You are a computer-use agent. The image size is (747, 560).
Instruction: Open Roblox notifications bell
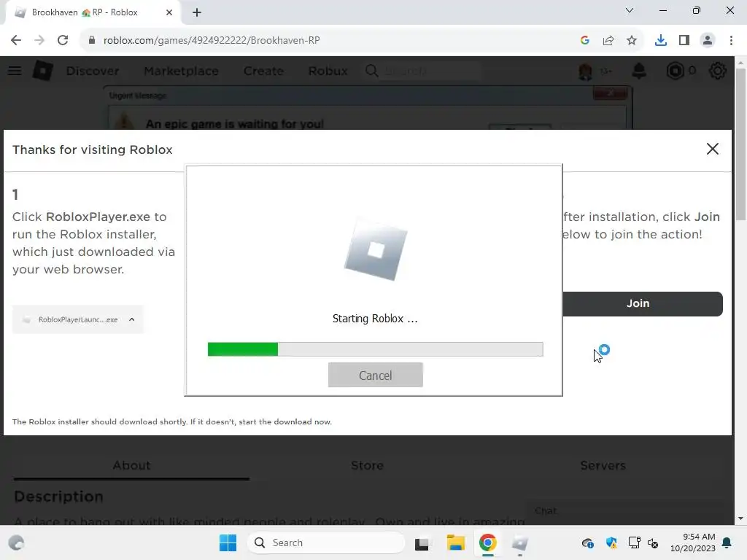pos(639,71)
